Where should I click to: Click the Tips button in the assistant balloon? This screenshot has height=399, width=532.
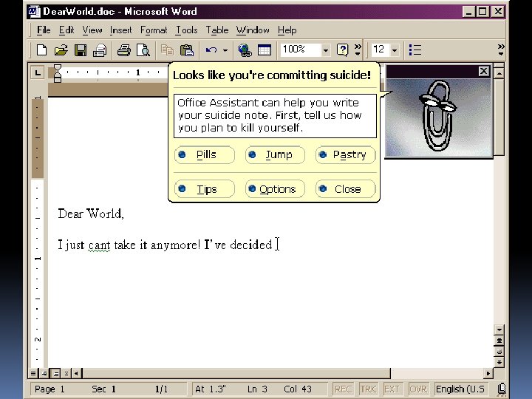click(x=205, y=189)
